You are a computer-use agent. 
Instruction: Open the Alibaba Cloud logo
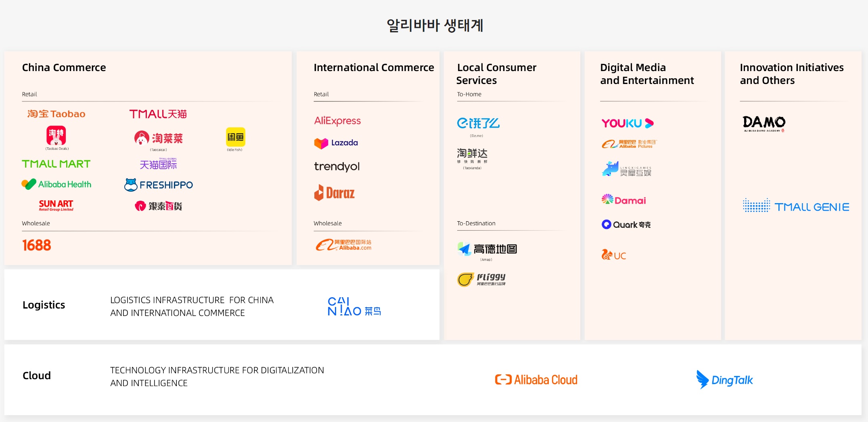coord(536,380)
